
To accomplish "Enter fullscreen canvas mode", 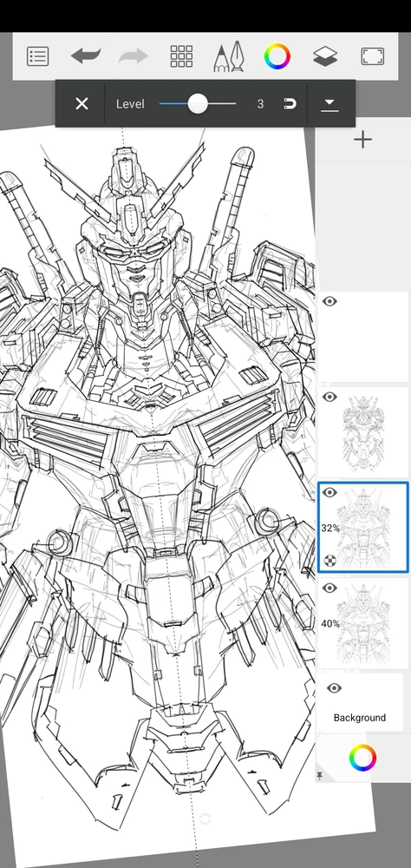I will [x=373, y=56].
